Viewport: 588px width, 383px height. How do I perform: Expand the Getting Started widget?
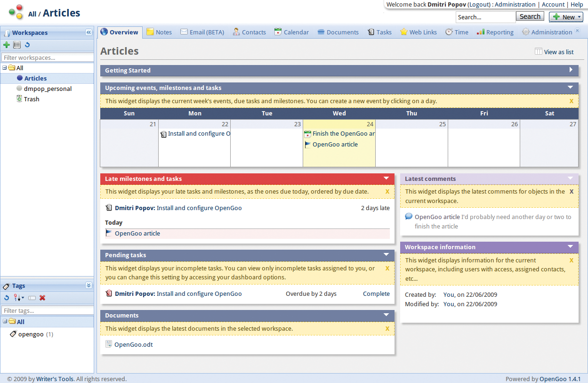[571, 70]
